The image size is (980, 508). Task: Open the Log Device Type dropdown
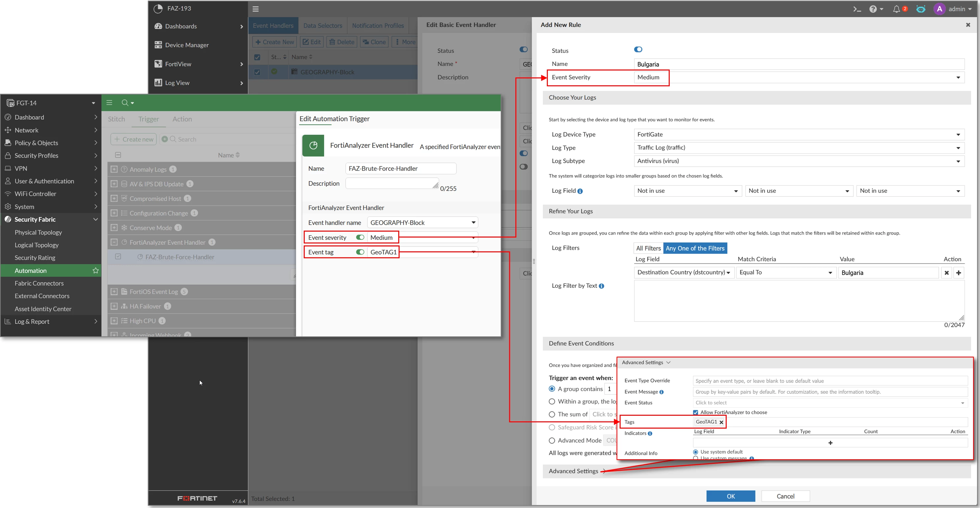coord(799,134)
